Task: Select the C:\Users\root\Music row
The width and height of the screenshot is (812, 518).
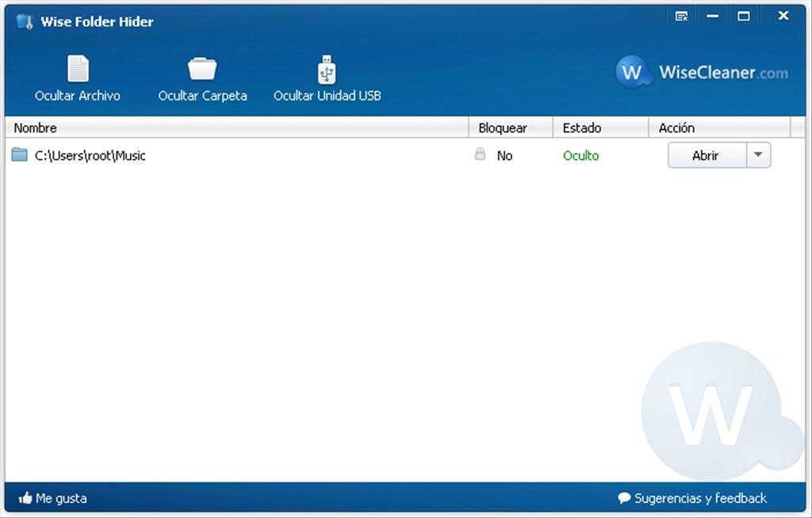Action: (x=405, y=155)
